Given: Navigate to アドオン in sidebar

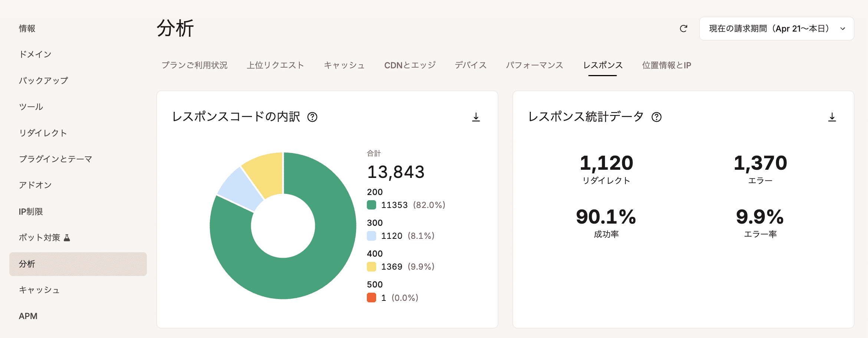Looking at the screenshot, I should click(x=35, y=185).
